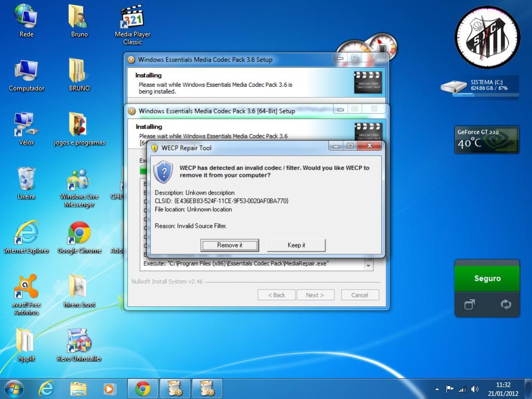
Task: Select the Revo Uninstaller shortcut
Action: pyautogui.click(x=79, y=345)
